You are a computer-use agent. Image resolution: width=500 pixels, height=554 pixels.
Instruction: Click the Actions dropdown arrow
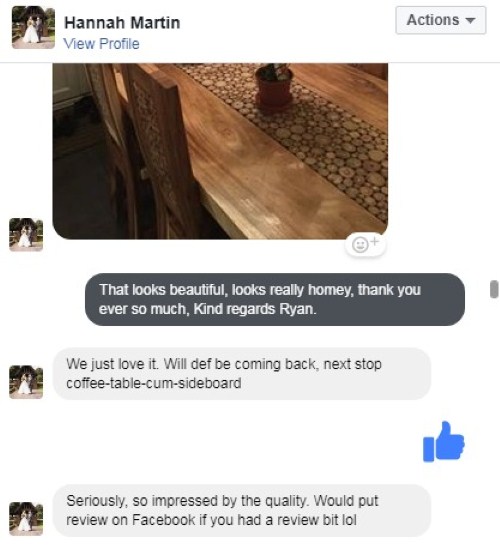[x=470, y=20]
